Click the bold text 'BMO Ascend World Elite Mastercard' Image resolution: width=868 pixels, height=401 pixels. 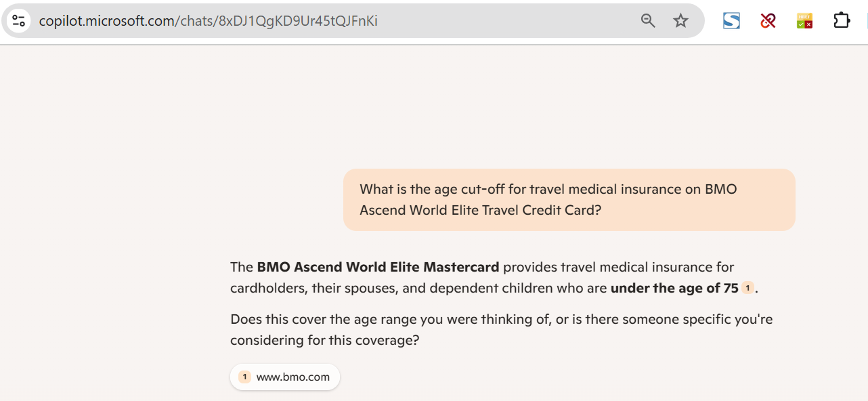377,267
